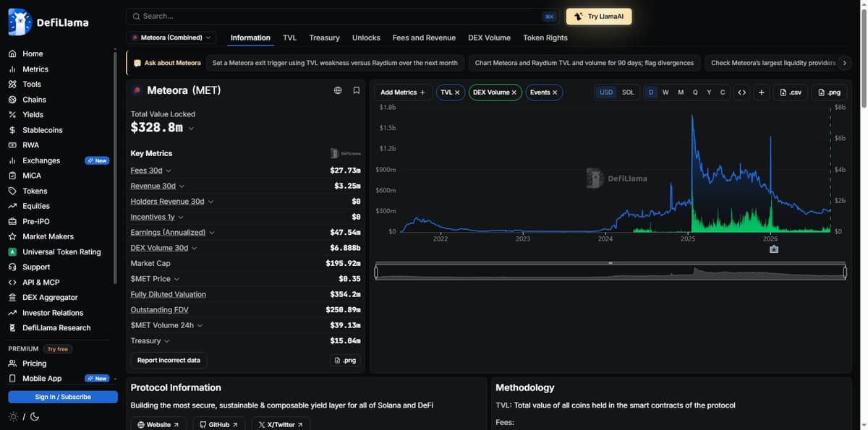The height and width of the screenshot is (430, 868).
Task: Expand Treasury metric
Action: click(167, 341)
